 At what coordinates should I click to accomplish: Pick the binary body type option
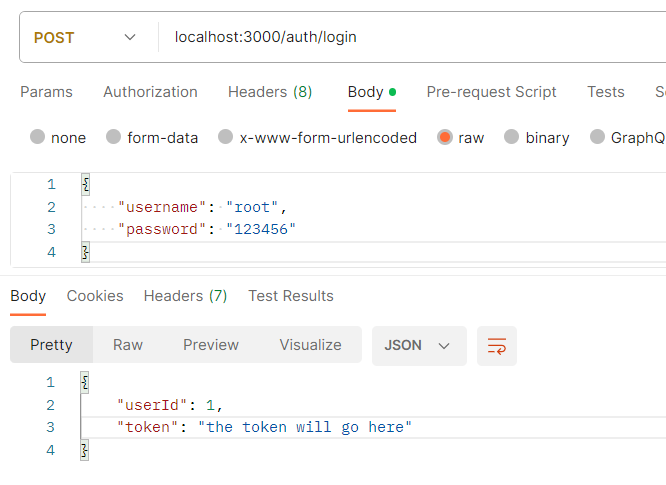point(512,138)
